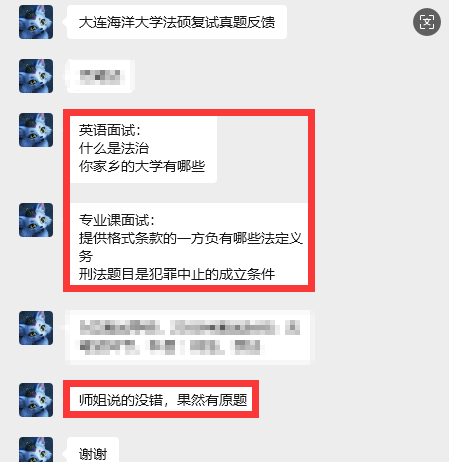This screenshot has height=462, width=449.
Task: Click the red highlight box around interview questions
Action: point(189,200)
